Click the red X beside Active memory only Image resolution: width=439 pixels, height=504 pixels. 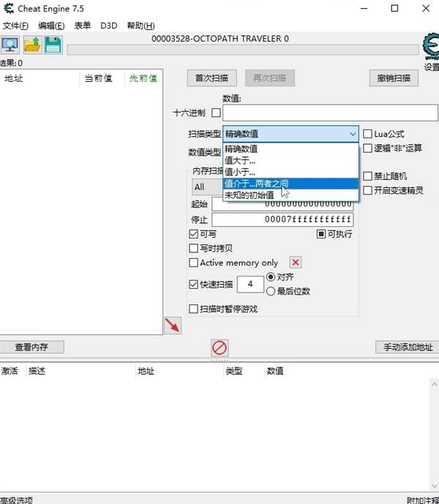(x=296, y=263)
